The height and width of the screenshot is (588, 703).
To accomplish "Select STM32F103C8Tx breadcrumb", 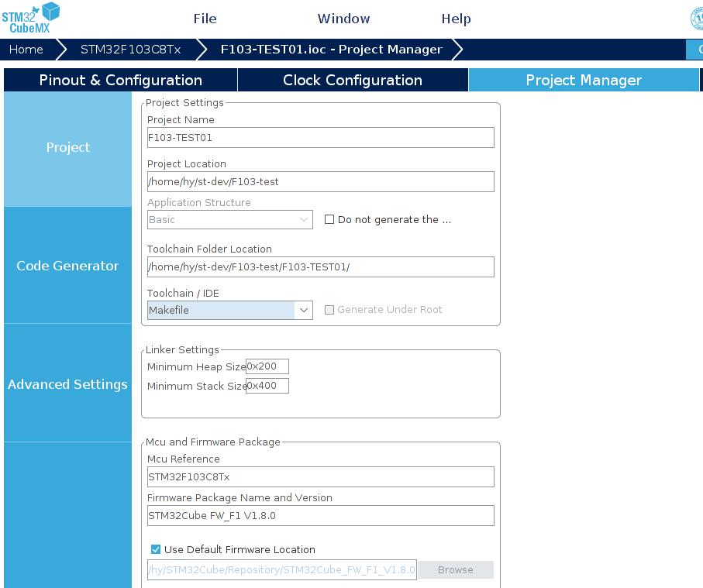I will point(130,50).
